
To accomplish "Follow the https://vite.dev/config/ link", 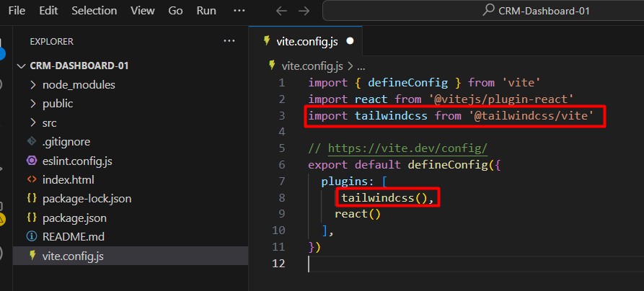I will (x=407, y=148).
